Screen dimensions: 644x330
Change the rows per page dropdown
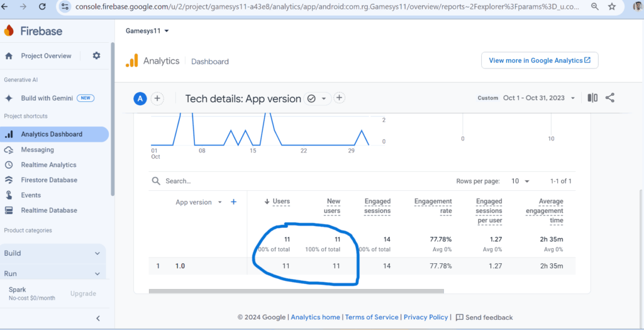(520, 181)
